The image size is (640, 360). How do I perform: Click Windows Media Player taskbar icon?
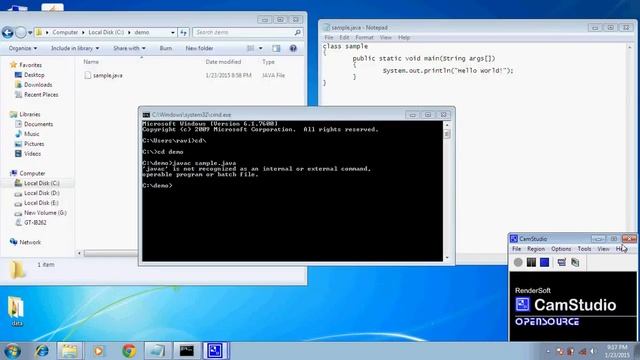pyautogui.click(x=99, y=351)
